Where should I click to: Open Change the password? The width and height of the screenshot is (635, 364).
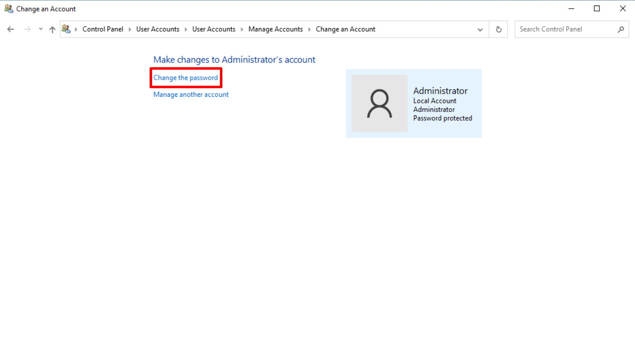(186, 77)
